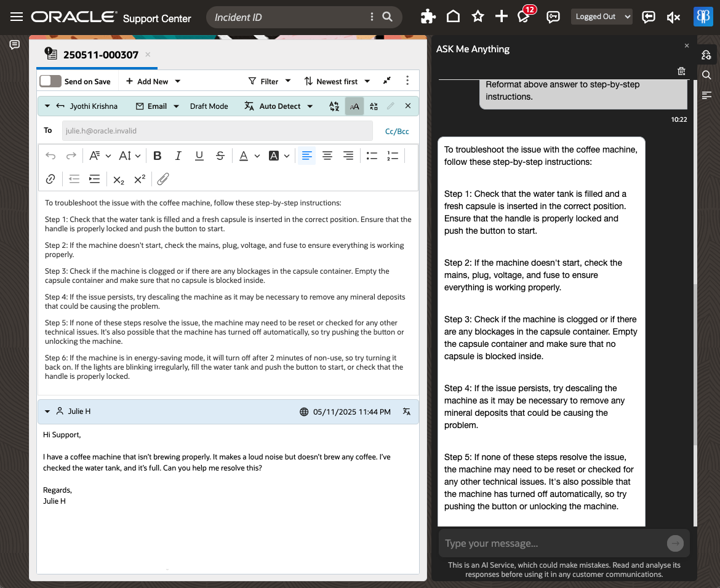Delete the Ask Me Anything conversation
This screenshot has height=588, width=720.
click(x=681, y=71)
